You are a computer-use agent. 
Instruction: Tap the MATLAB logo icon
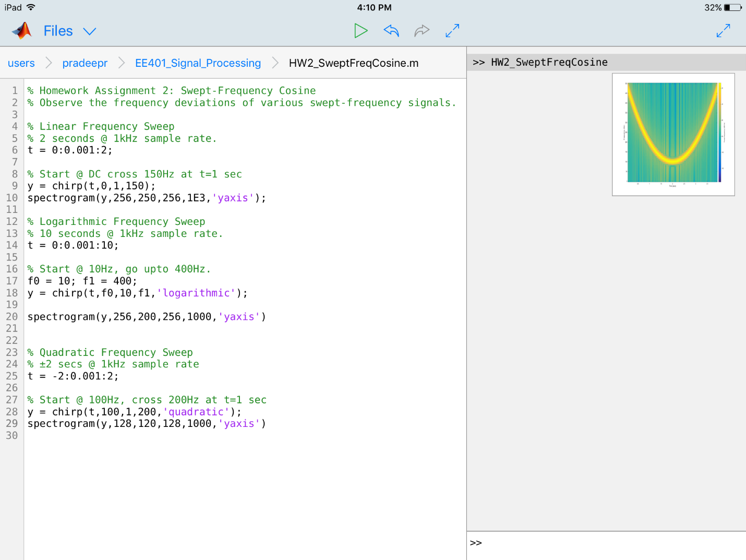click(22, 31)
